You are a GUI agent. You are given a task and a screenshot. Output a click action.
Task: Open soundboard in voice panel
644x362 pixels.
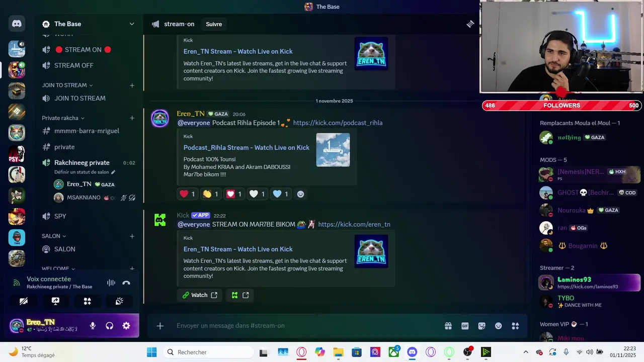(119, 301)
